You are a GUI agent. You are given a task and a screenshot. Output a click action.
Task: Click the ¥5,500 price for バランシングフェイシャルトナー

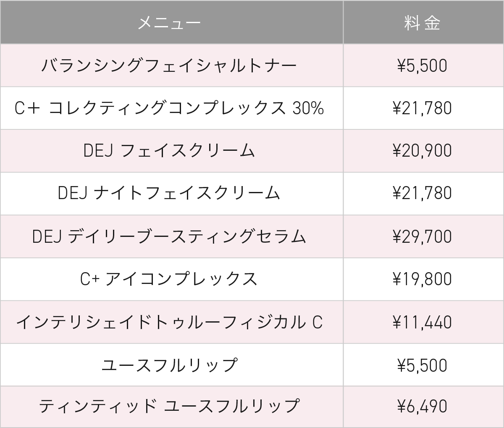click(422, 66)
